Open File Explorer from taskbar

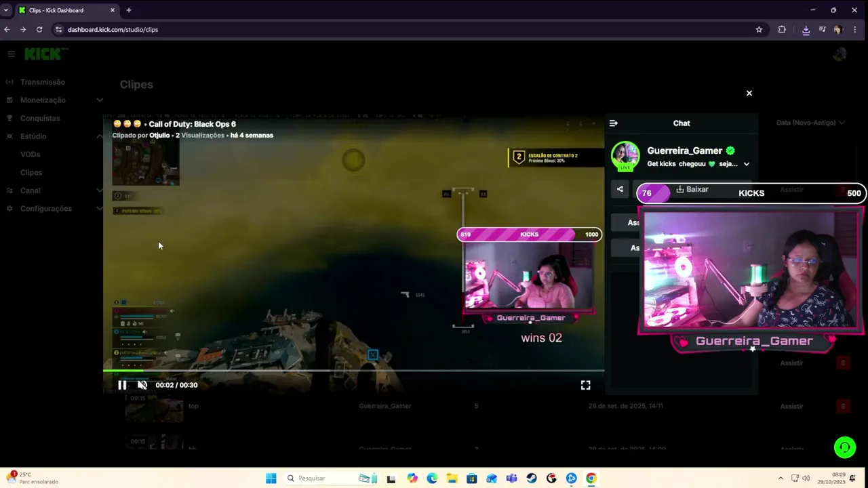click(x=452, y=479)
